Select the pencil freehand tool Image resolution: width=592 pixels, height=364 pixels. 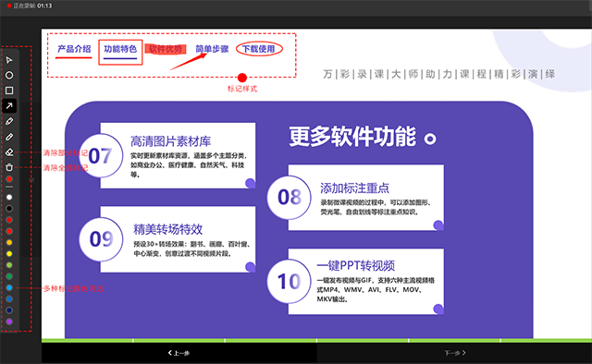(x=9, y=137)
